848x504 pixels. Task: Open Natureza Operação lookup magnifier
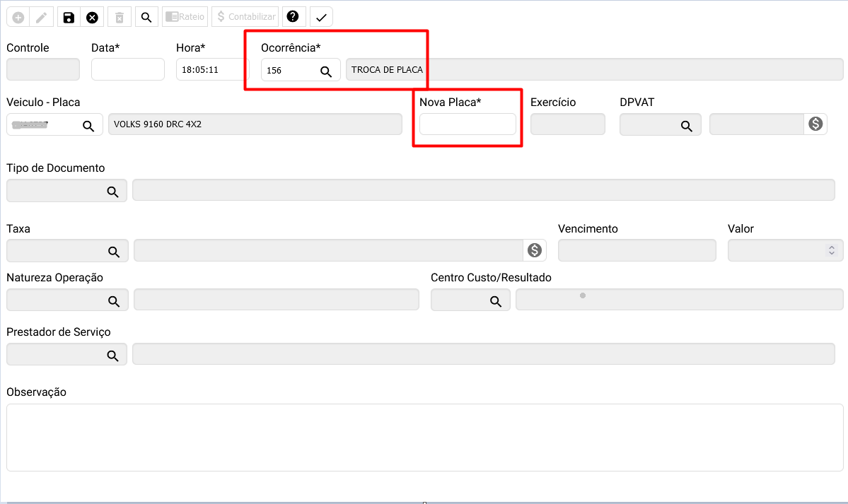point(114,300)
